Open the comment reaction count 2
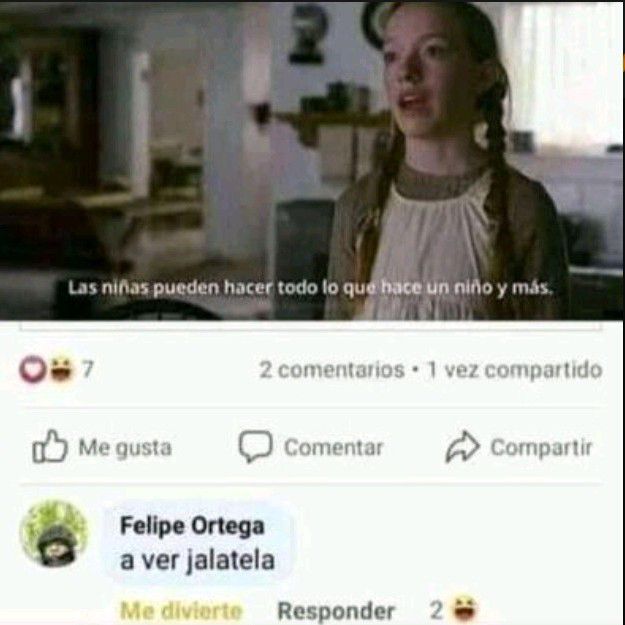 [436, 609]
